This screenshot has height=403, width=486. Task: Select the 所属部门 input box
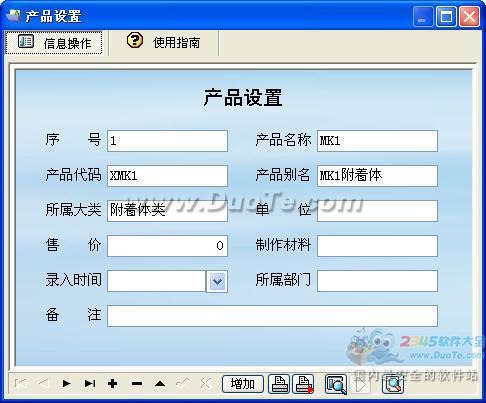[377, 281]
